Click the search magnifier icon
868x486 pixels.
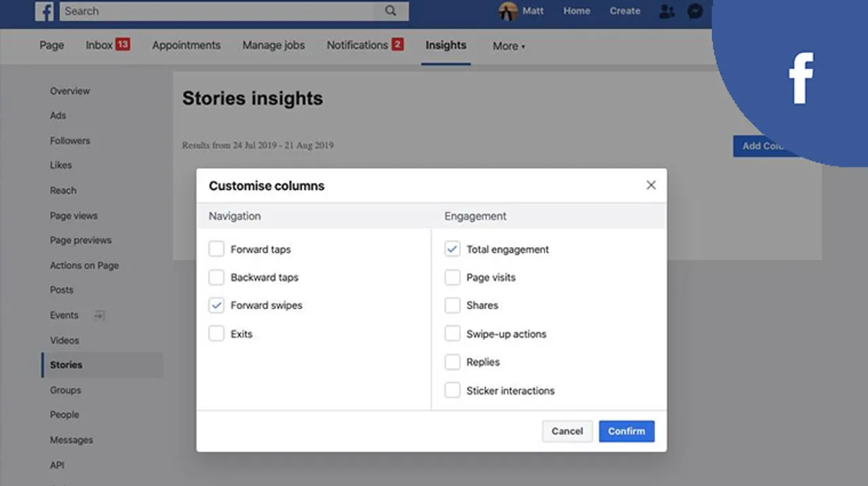391,11
